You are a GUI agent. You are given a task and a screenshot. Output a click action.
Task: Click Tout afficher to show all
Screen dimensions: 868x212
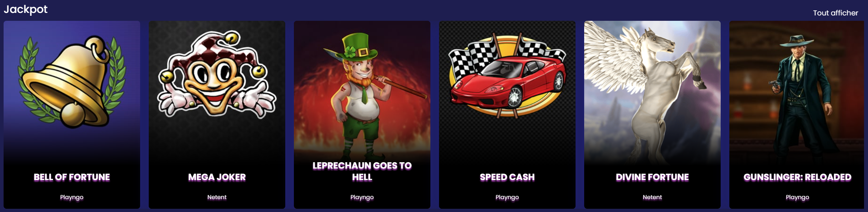[x=836, y=13]
